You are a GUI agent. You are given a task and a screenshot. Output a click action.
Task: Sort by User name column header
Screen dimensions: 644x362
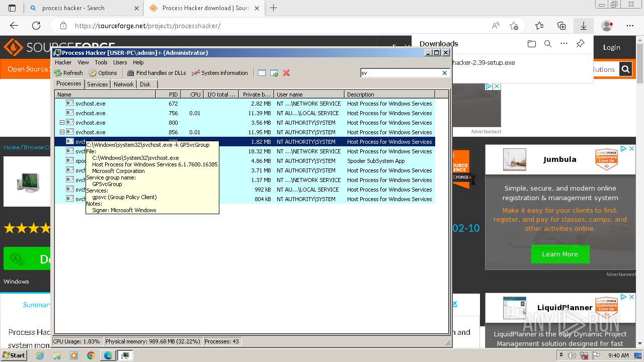point(309,95)
